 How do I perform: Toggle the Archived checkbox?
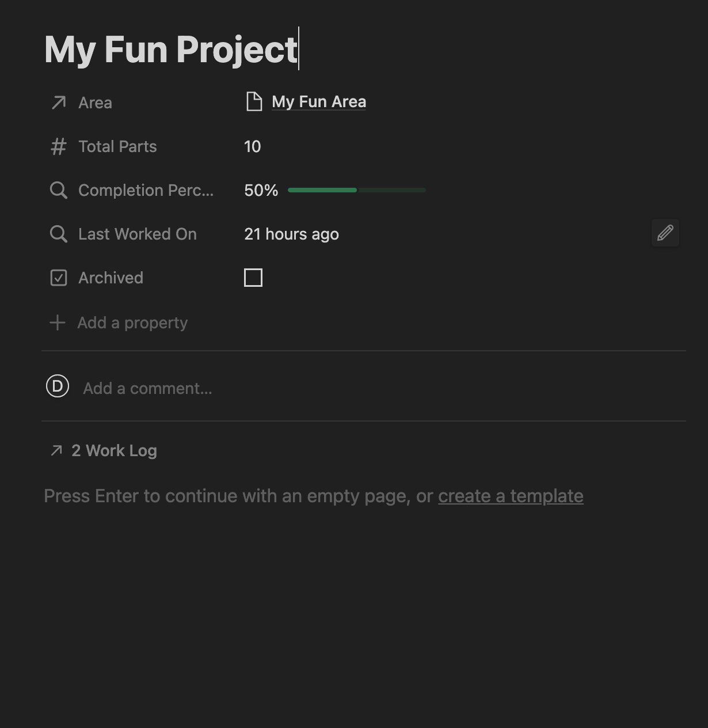(x=253, y=278)
